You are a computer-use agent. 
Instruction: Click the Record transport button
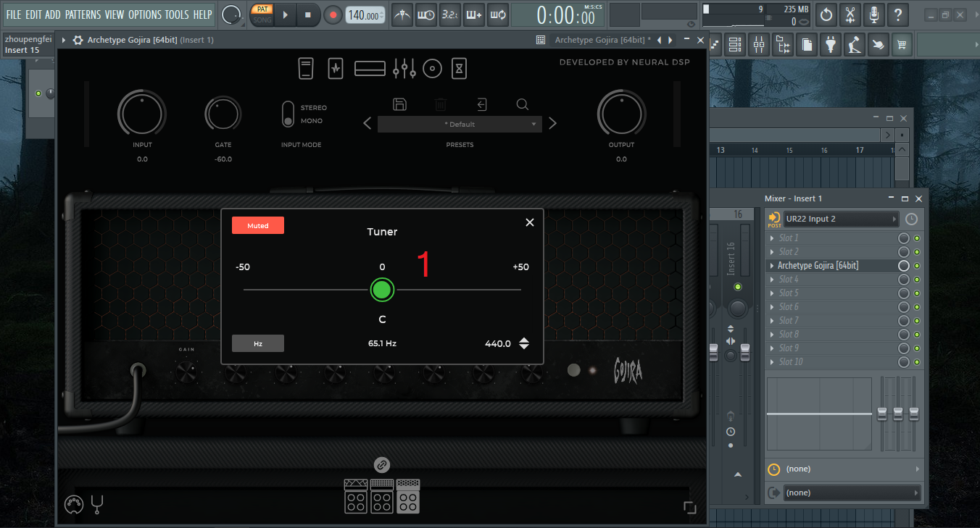[x=333, y=14]
